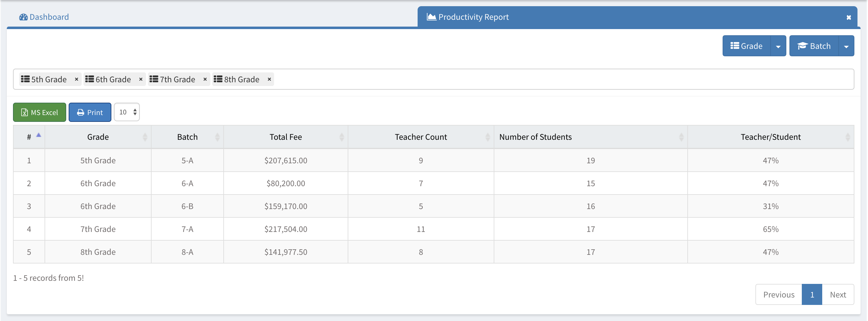The width and height of the screenshot is (868, 321).
Task: Go to the Next page
Action: tap(838, 294)
